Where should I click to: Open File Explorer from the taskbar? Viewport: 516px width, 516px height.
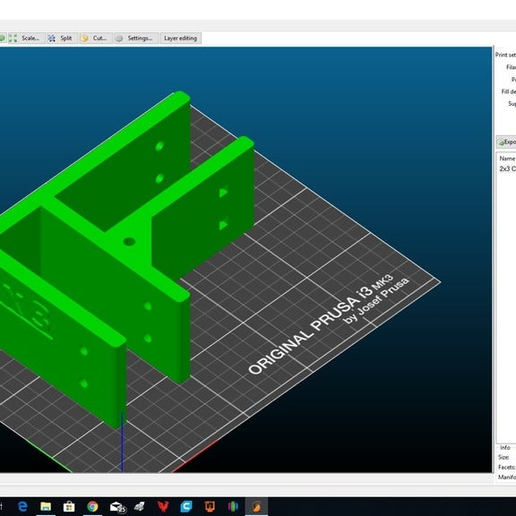click(x=46, y=507)
